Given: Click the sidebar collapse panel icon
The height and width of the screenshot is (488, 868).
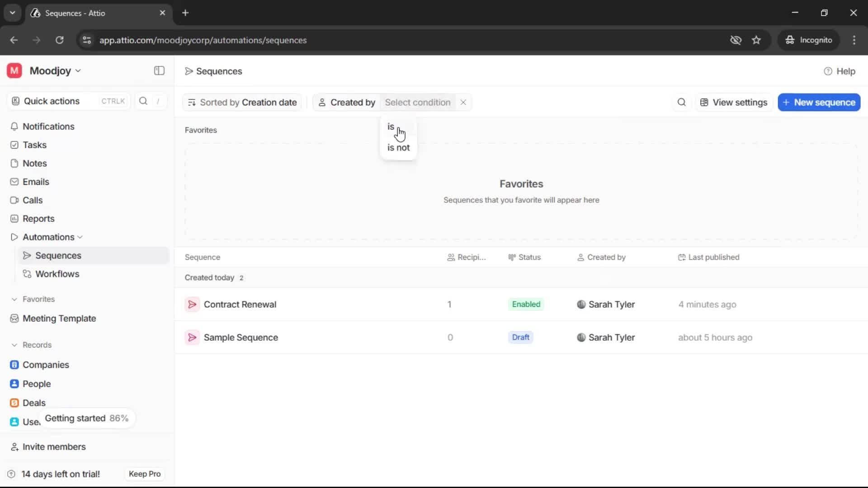Looking at the screenshot, I should coord(159,70).
